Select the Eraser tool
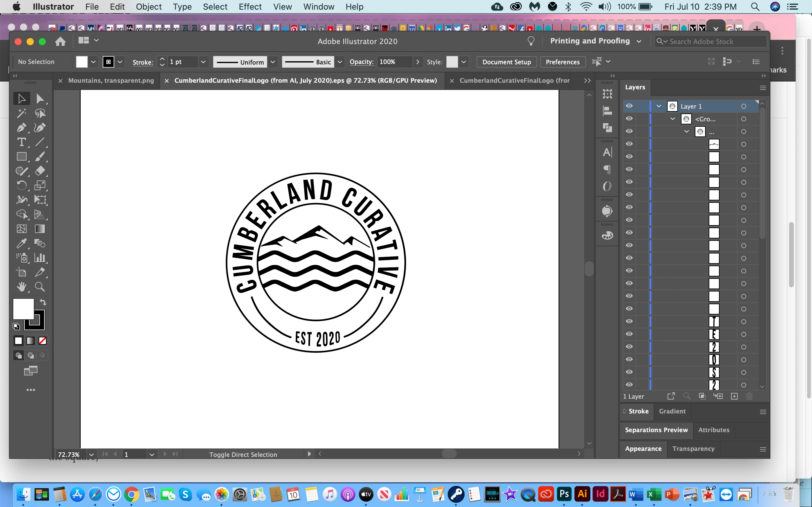The height and width of the screenshot is (507, 812). pos(40,171)
